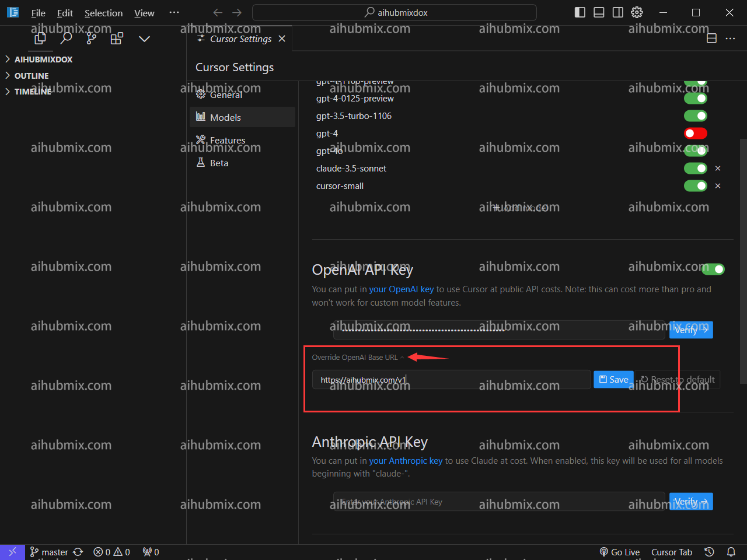Go back with the left arrow
Screen dimensions: 747x560
218,12
